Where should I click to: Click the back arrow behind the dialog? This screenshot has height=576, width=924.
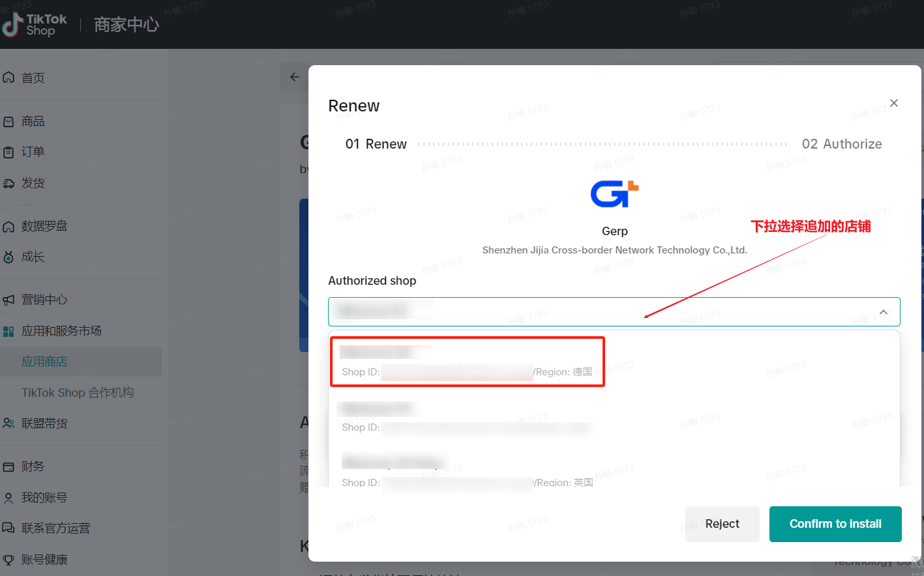point(295,77)
